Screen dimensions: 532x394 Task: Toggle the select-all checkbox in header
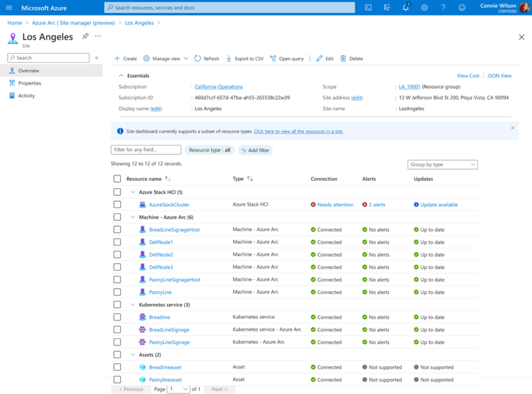117,179
